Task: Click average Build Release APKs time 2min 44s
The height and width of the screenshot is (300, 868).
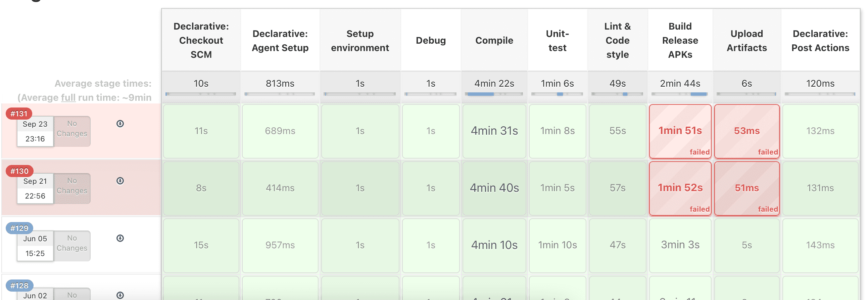Action: (x=680, y=84)
